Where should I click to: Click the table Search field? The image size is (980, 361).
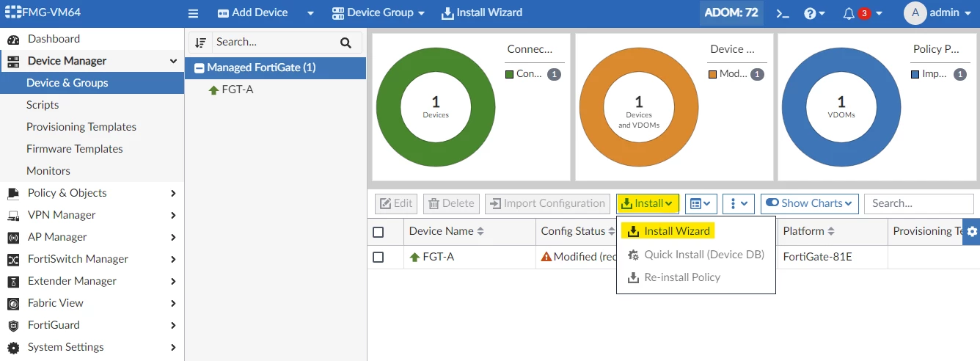click(x=918, y=203)
